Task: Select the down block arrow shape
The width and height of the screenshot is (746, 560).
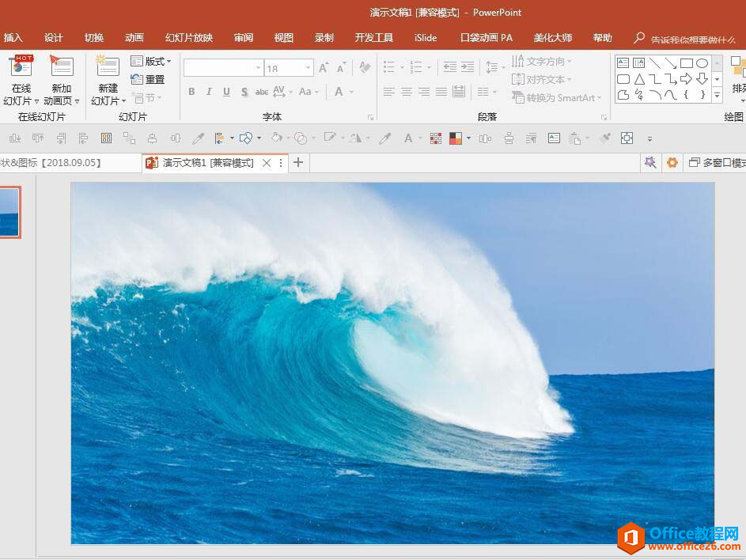Action: 702,79
